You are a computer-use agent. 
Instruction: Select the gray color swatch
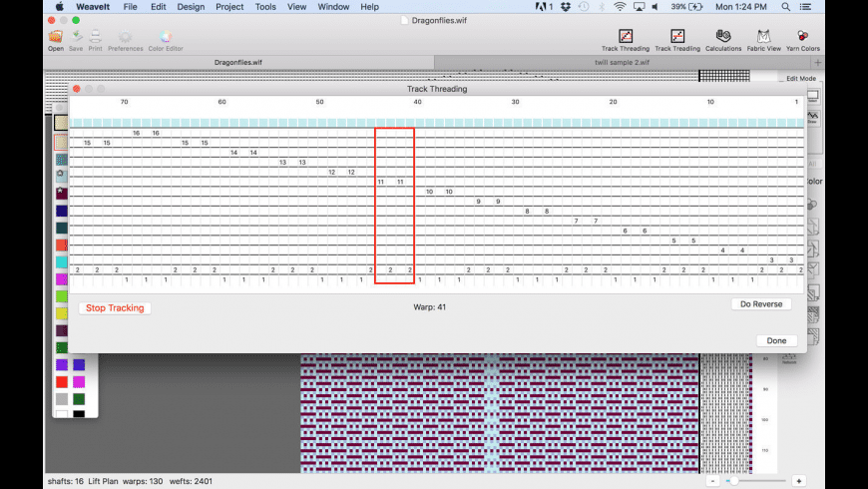pos(62,399)
